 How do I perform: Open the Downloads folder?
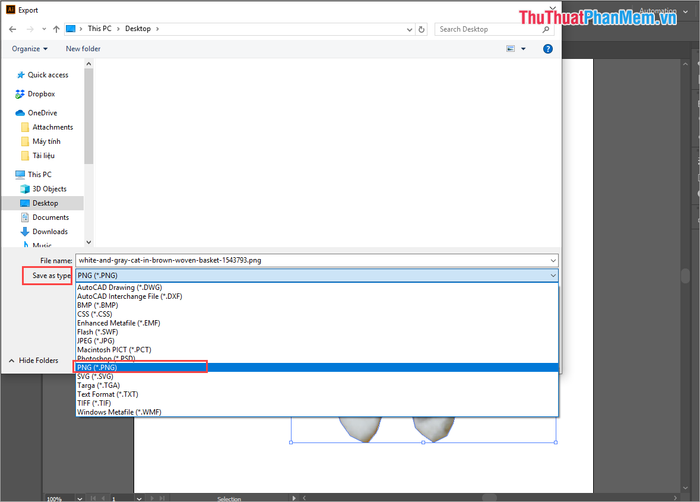pos(44,232)
